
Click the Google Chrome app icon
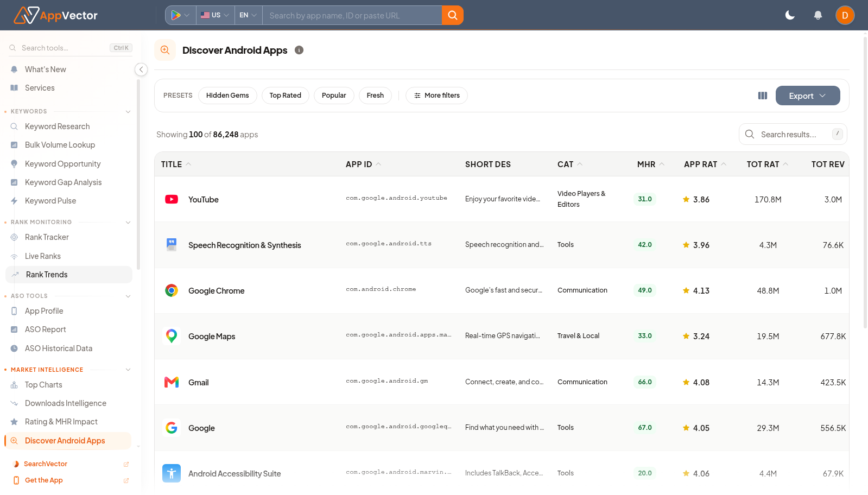pyautogui.click(x=172, y=290)
